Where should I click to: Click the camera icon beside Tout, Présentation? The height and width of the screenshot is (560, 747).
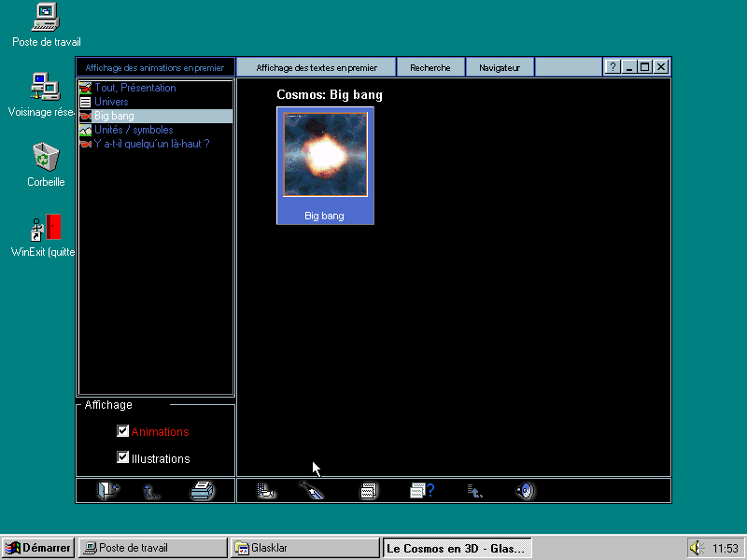click(x=85, y=88)
